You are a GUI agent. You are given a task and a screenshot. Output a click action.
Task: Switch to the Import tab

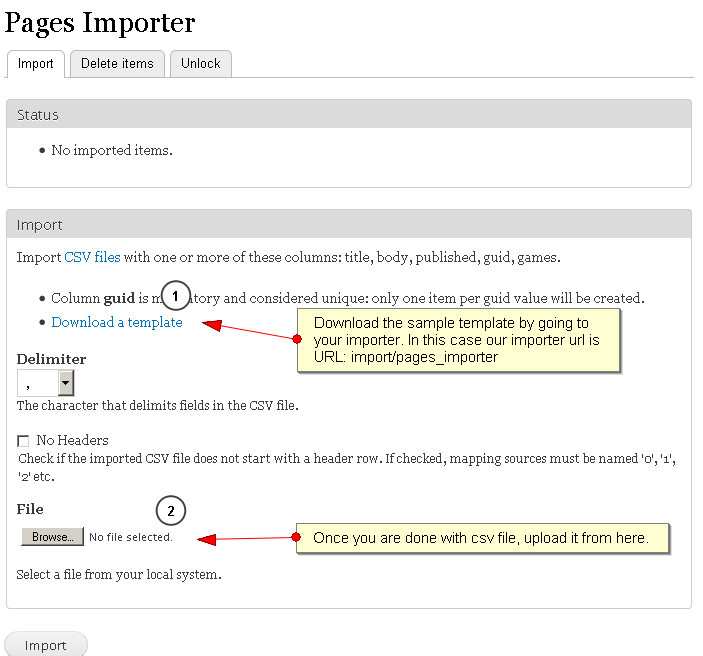36,64
